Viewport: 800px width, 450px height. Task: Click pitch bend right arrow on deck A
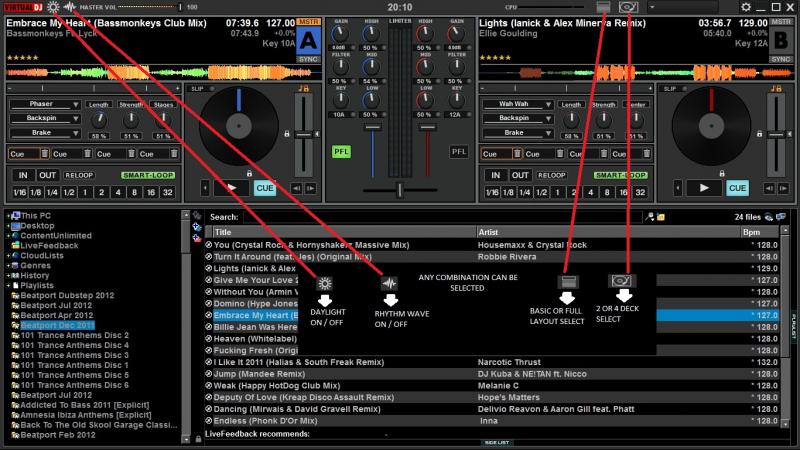click(x=310, y=188)
